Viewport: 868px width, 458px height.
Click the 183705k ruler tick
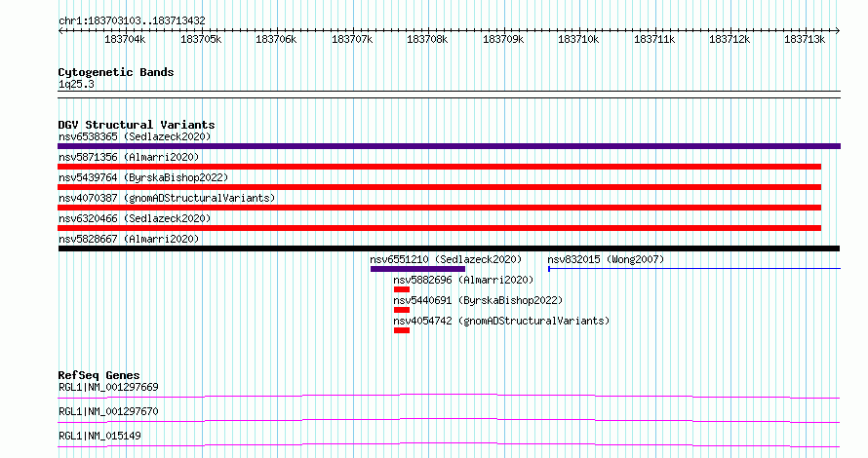pos(201,39)
